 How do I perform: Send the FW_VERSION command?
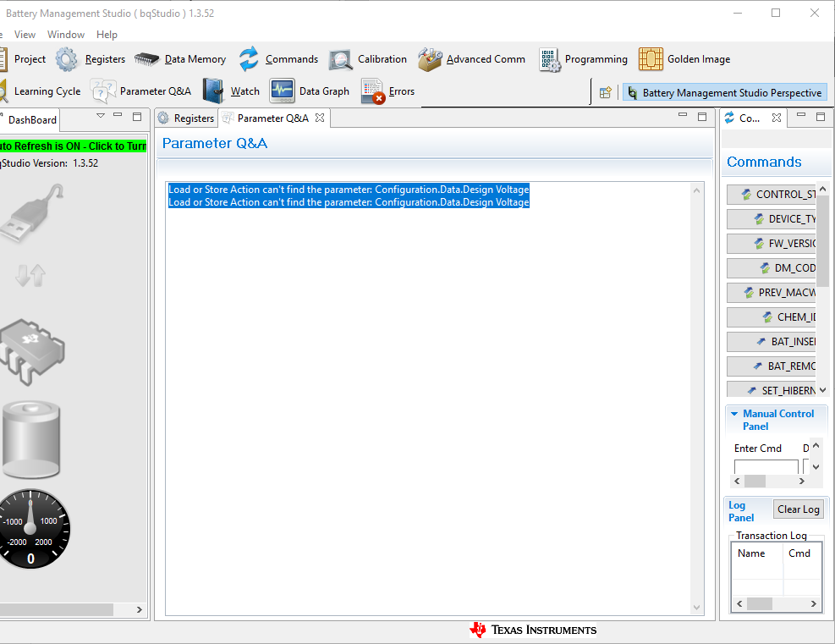pos(772,244)
